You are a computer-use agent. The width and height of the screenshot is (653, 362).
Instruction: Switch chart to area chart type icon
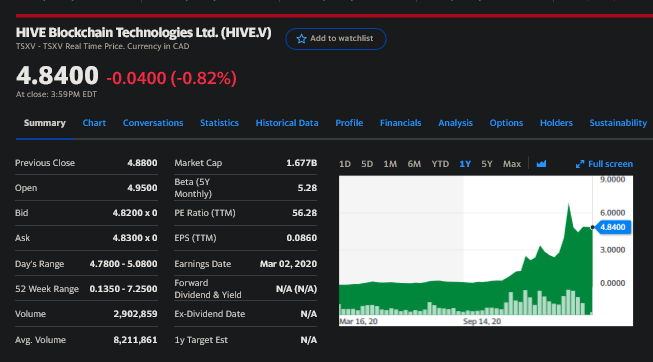[541, 164]
